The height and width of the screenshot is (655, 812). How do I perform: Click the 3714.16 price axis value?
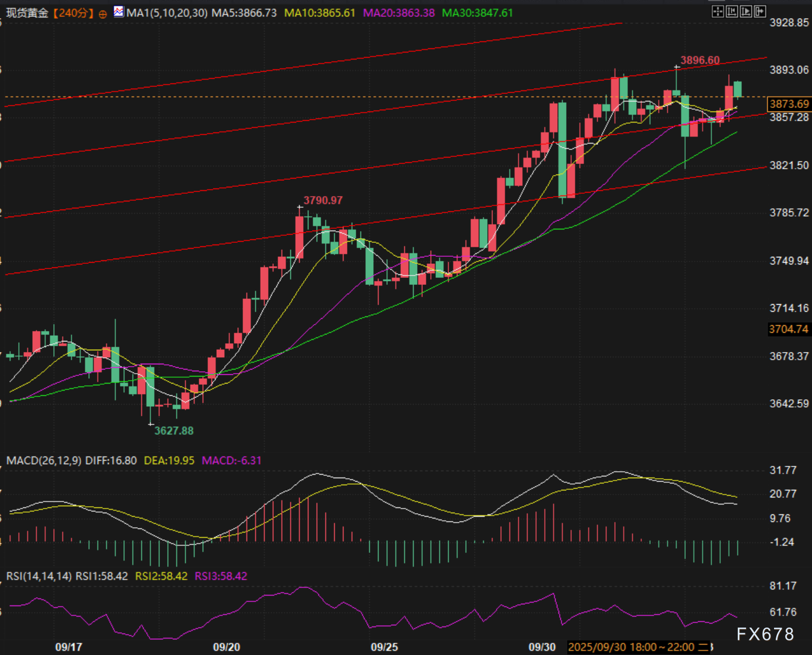click(789, 308)
